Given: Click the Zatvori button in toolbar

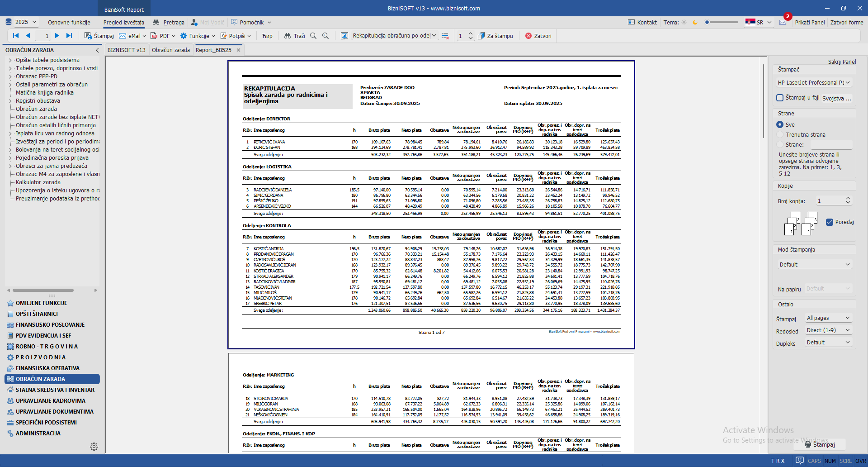Looking at the screenshot, I should 538,36.
